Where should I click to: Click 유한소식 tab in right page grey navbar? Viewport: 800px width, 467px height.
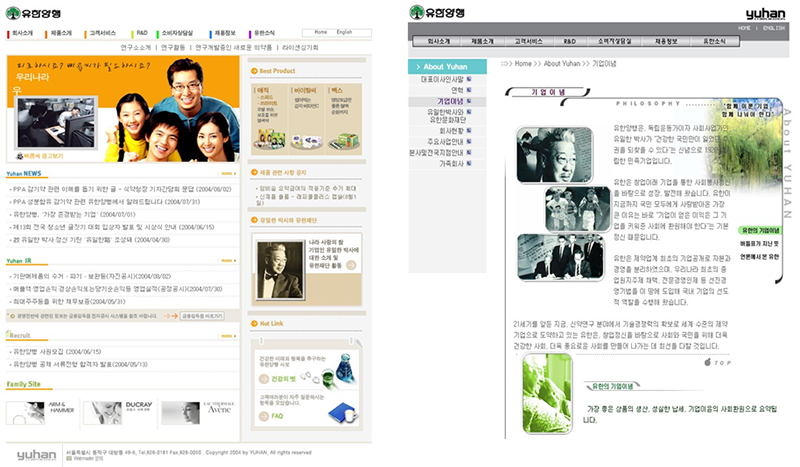[714, 41]
